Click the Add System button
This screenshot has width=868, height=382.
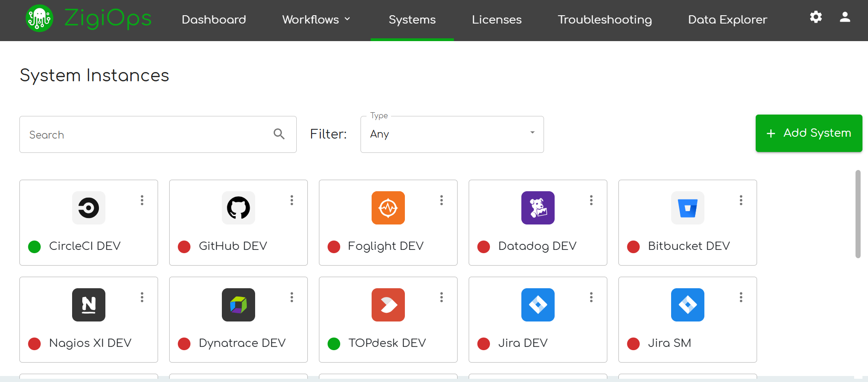(x=808, y=133)
